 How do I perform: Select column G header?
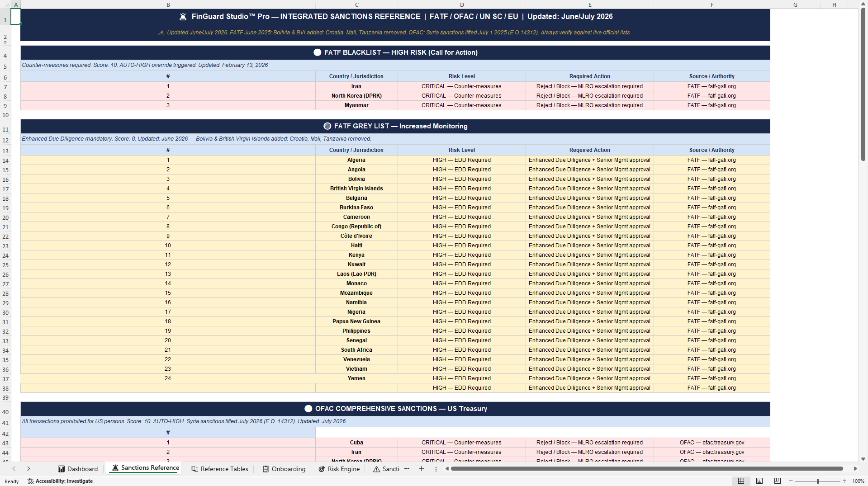[x=795, y=5]
